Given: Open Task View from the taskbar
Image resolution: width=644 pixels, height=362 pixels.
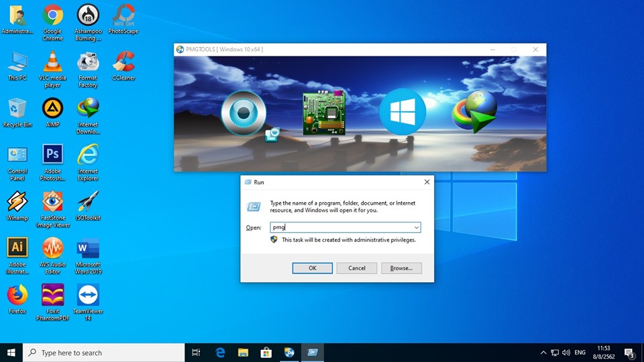Looking at the screenshot, I should [197, 353].
